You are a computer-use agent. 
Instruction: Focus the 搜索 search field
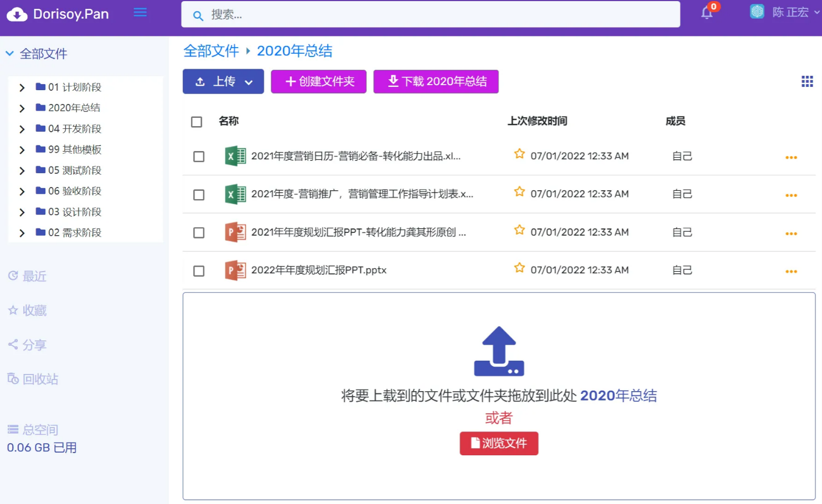(431, 14)
